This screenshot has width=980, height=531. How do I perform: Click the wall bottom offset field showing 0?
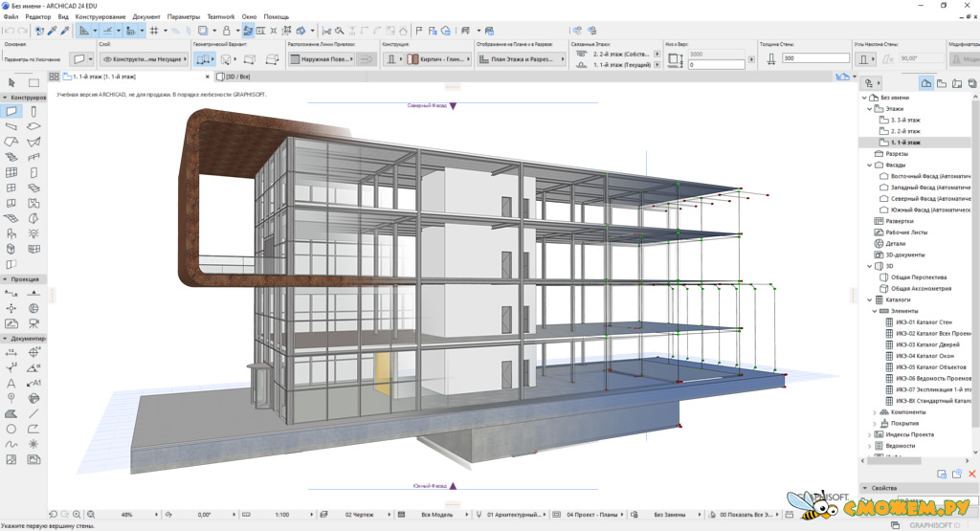tap(716, 64)
